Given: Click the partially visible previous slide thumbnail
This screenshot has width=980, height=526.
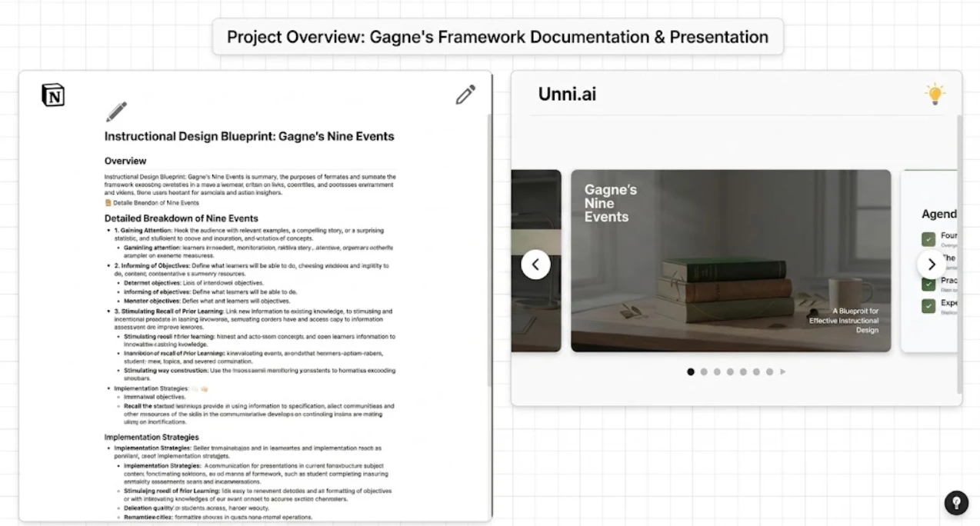Looking at the screenshot, I should click(536, 261).
